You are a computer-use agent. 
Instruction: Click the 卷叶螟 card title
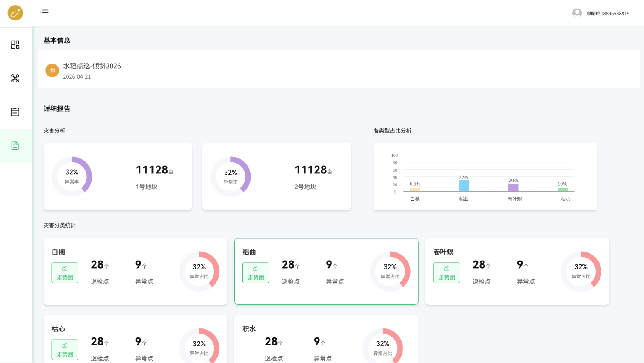[443, 252]
